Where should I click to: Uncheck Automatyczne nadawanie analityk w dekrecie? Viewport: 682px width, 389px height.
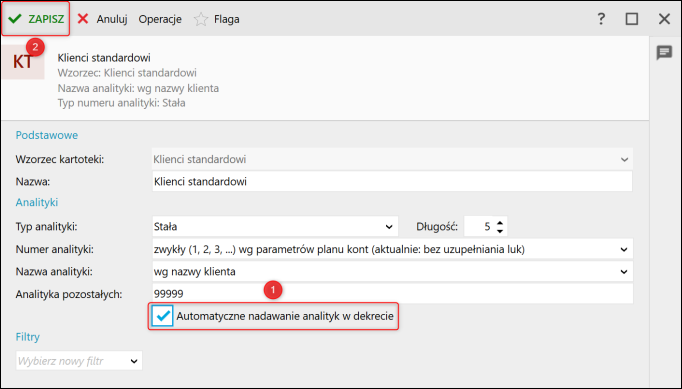click(162, 316)
